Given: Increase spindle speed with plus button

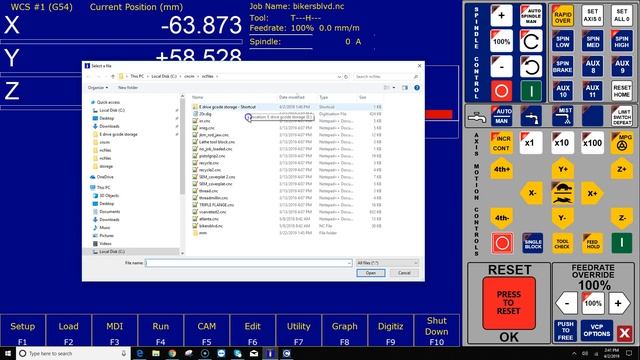Looking at the screenshot, I should [501, 16].
